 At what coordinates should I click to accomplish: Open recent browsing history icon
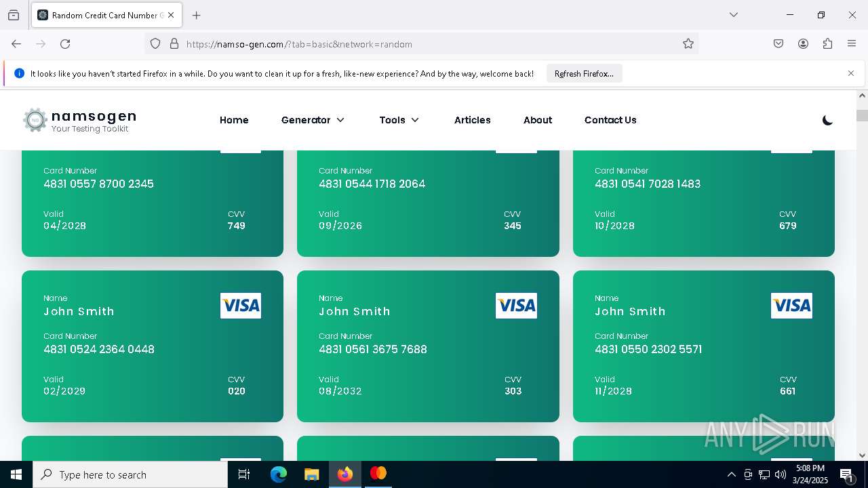tap(14, 15)
